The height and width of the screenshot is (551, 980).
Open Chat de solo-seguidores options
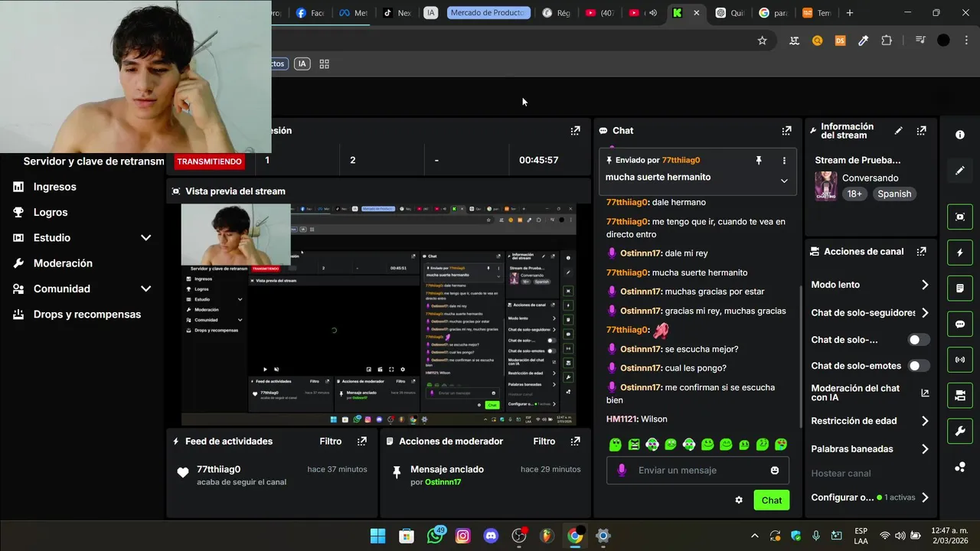coord(870,313)
